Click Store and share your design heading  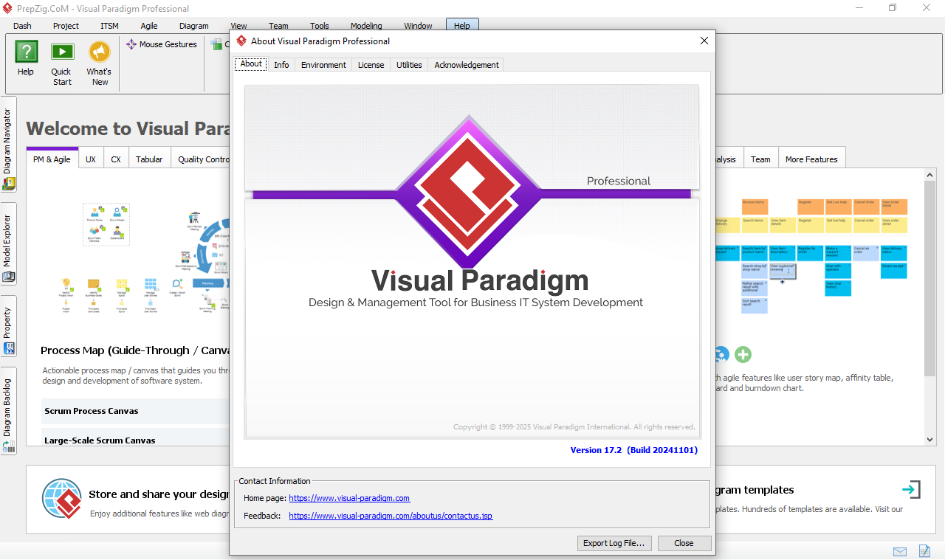(159, 494)
